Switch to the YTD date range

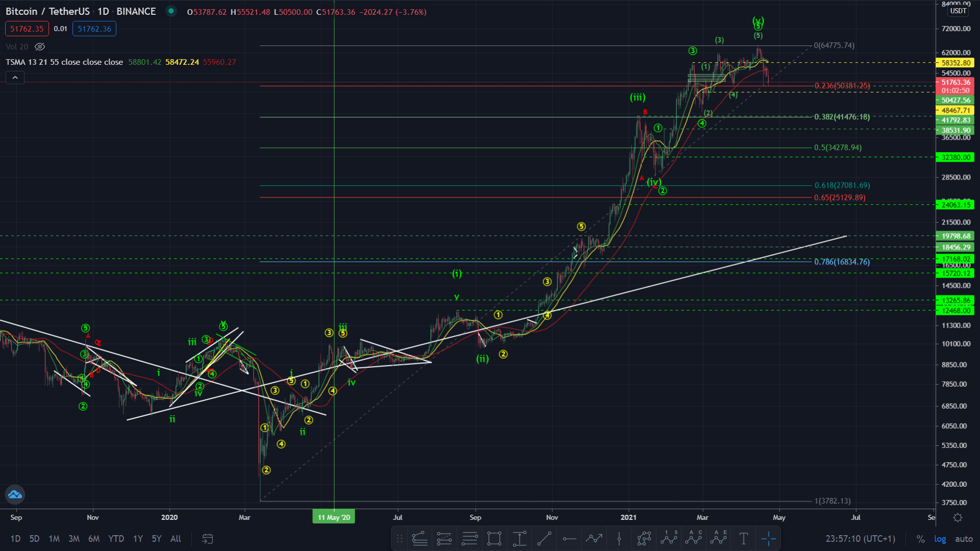pyautogui.click(x=116, y=539)
